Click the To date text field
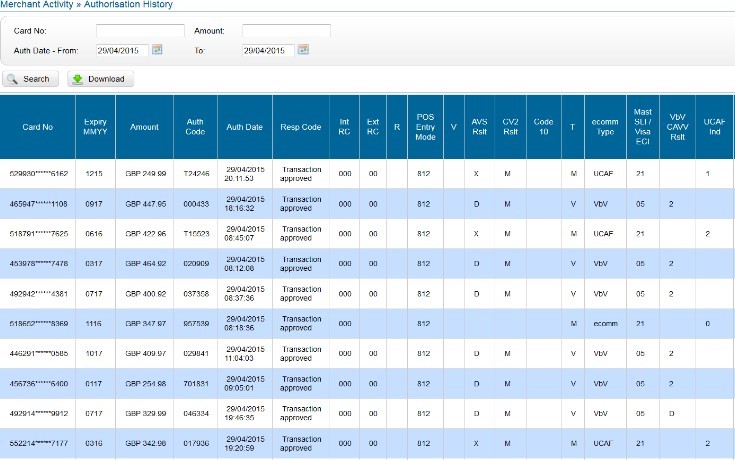735x460 pixels. (x=267, y=49)
